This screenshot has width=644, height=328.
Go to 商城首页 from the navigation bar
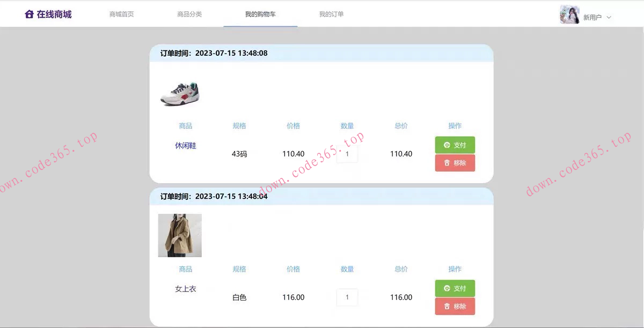point(121,14)
